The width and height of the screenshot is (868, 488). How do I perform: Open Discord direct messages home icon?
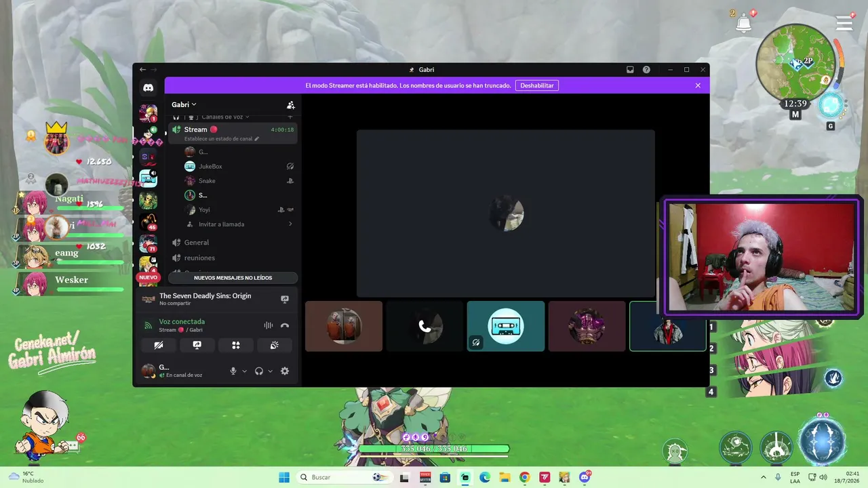148,87
